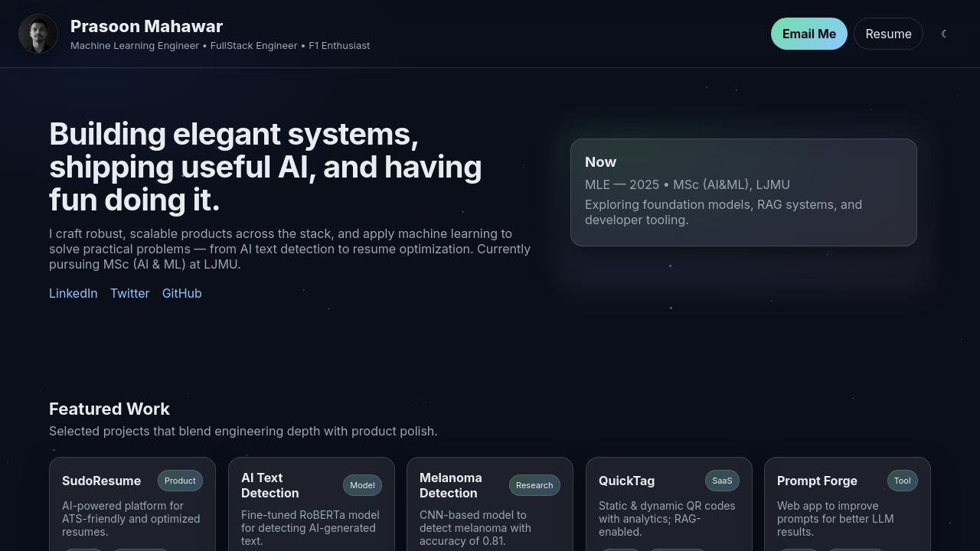Click the Prasoon Mahawar profile photo
980x551 pixels.
[38, 34]
